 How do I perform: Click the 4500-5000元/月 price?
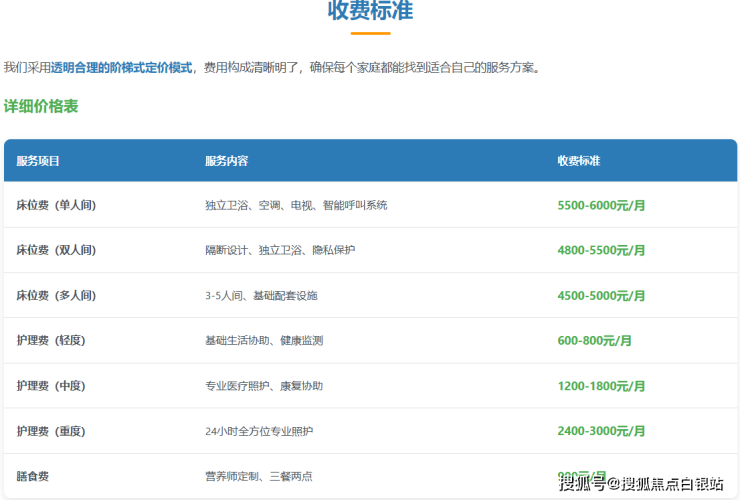pos(601,296)
